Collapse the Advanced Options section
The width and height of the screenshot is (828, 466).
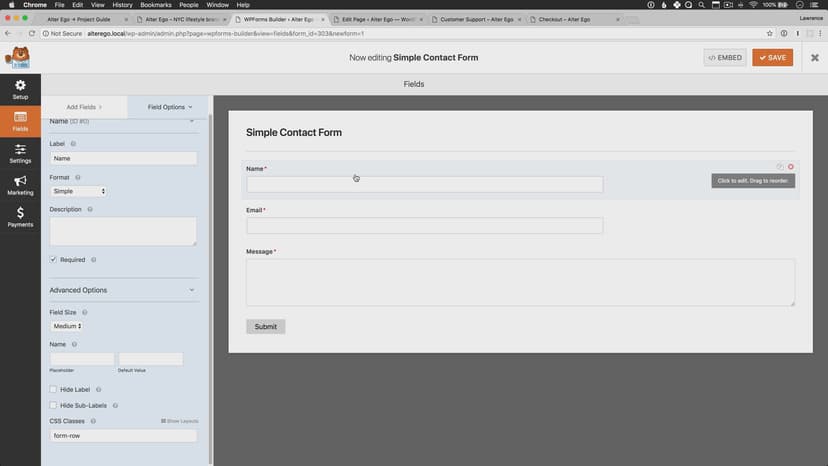[x=192, y=290]
